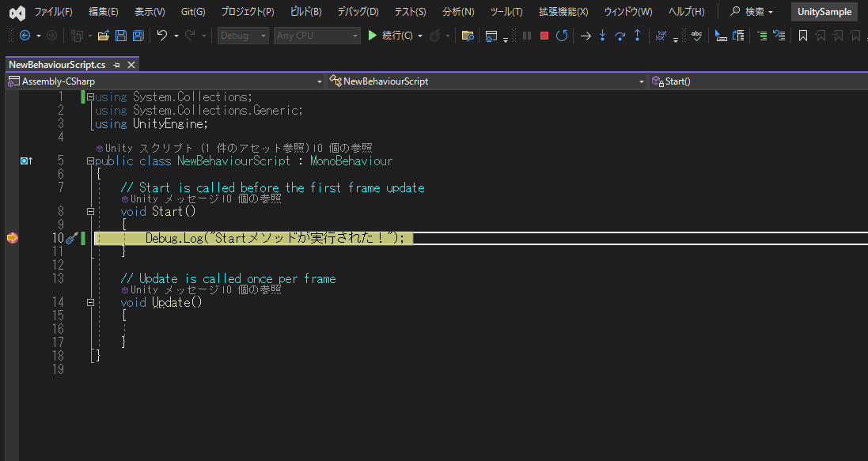Open the 編集(E) menu
This screenshot has width=868, height=461.
click(x=104, y=12)
